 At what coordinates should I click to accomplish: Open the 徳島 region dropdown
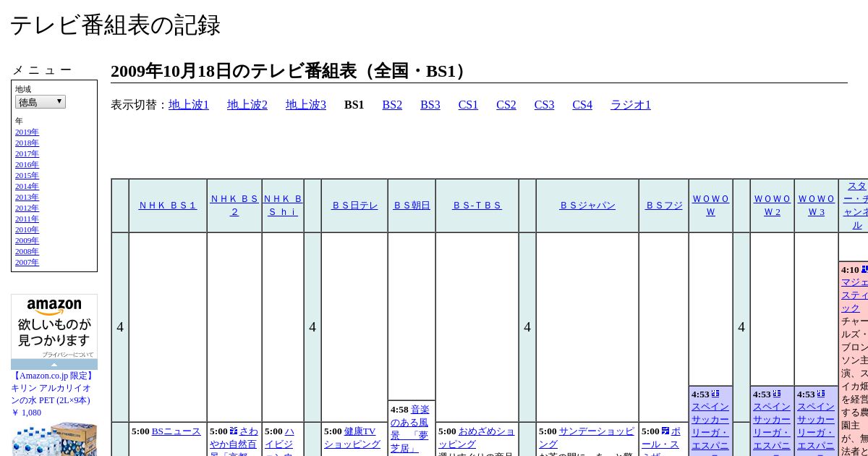tap(41, 102)
